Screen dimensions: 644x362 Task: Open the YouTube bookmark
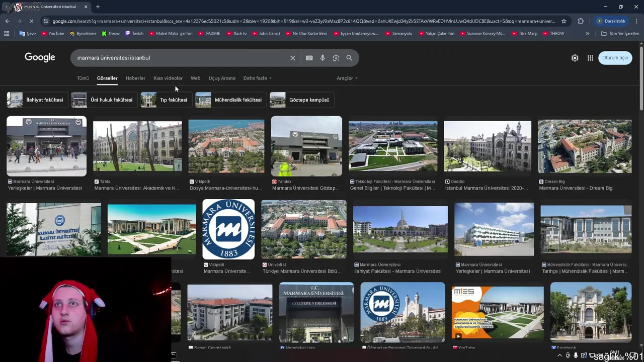pyautogui.click(x=53, y=34)
